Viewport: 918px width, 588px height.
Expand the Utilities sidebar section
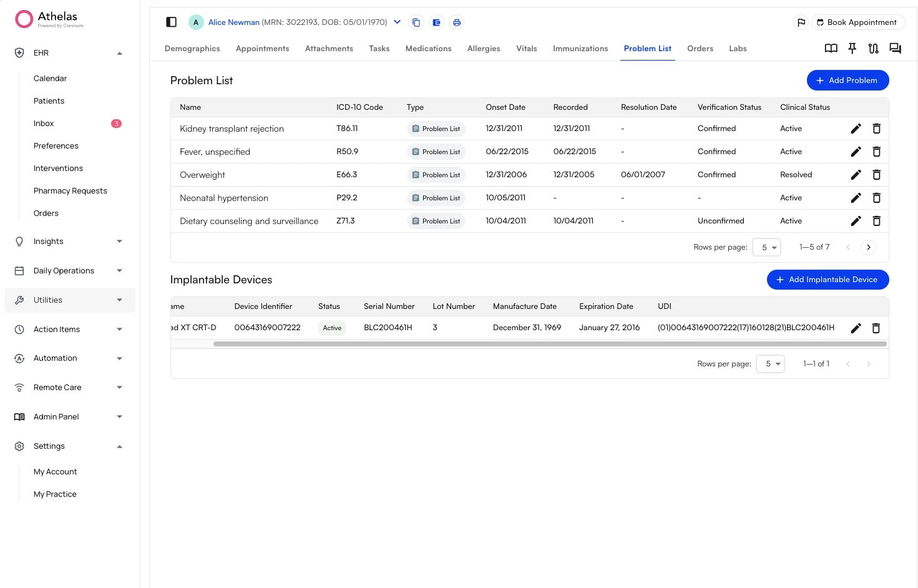pos(119,300)
